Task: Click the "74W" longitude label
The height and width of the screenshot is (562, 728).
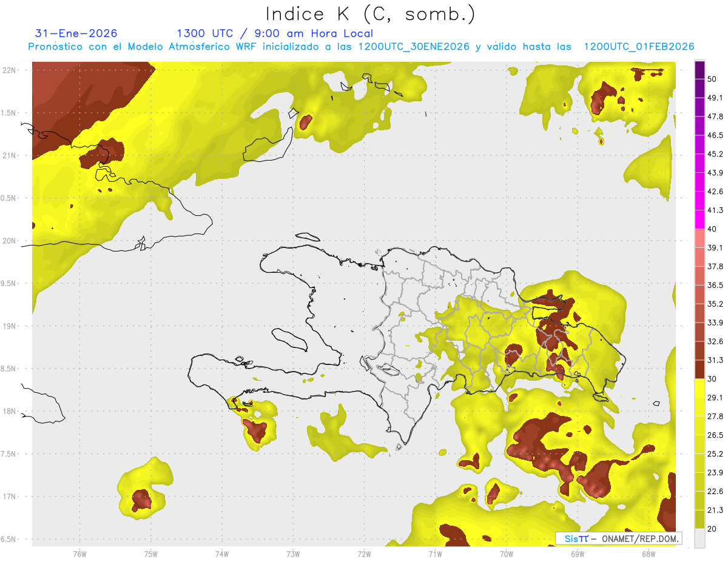Action: click(222, 554)
